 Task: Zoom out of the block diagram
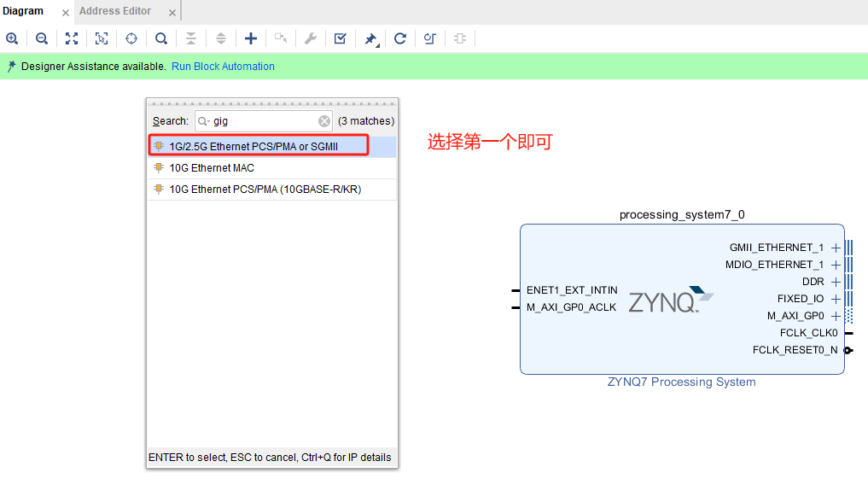click(42, 38)
